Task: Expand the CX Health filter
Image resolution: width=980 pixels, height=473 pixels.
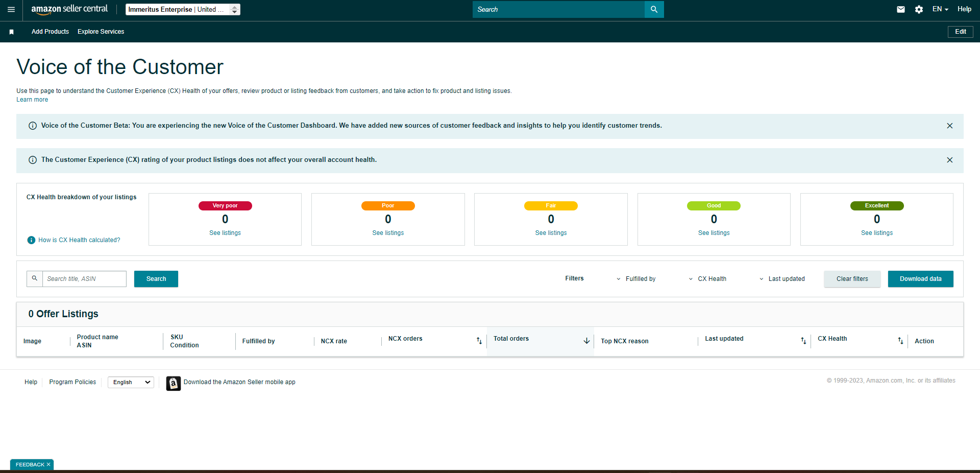Action: [707, 279]
